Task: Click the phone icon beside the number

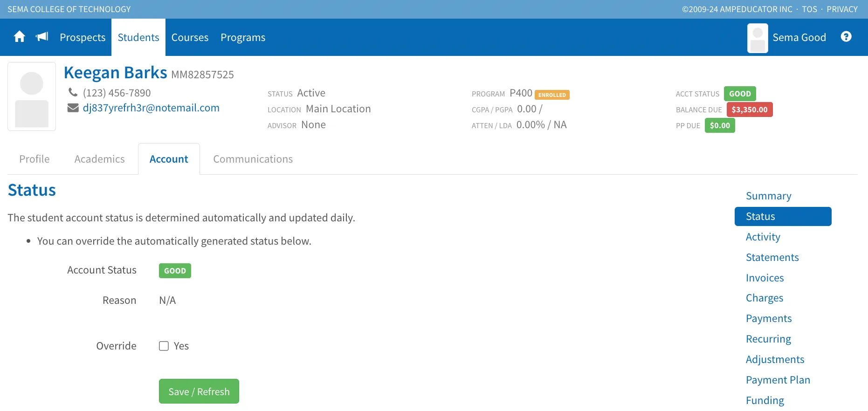Action: [x=73, y=92]
